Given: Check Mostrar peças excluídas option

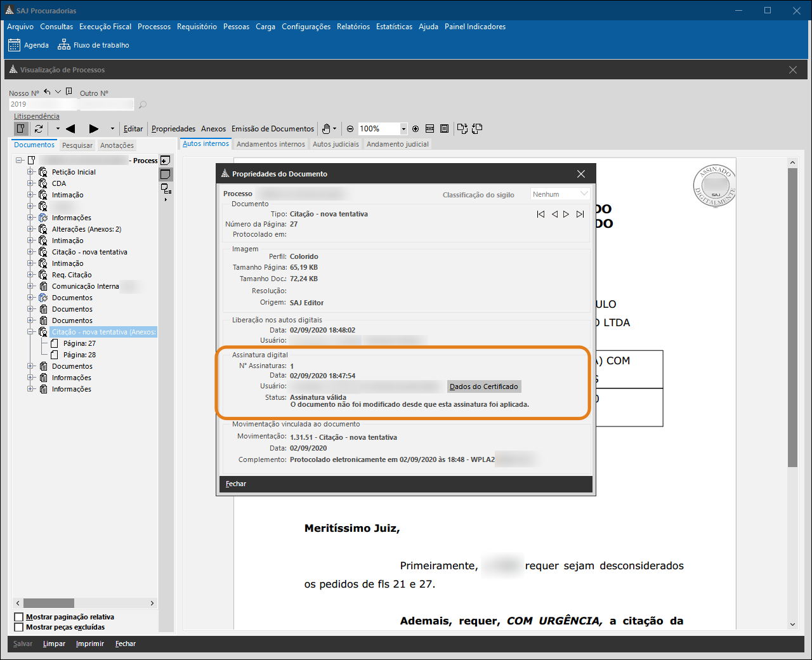Looking at the screenshot, I should (x=19, y=627).
